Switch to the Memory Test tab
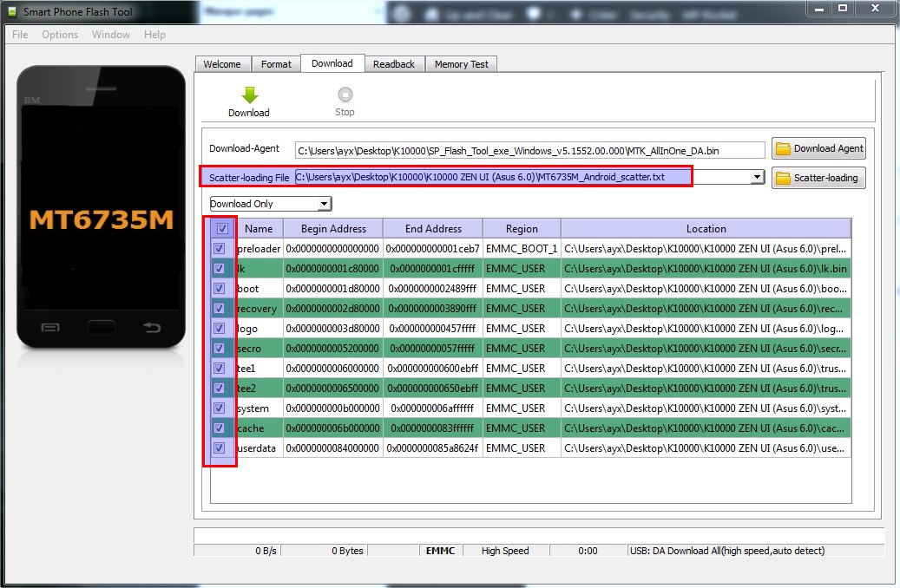Image resolution: width=900 pixels, height=588 pixels. click(462, 64)
